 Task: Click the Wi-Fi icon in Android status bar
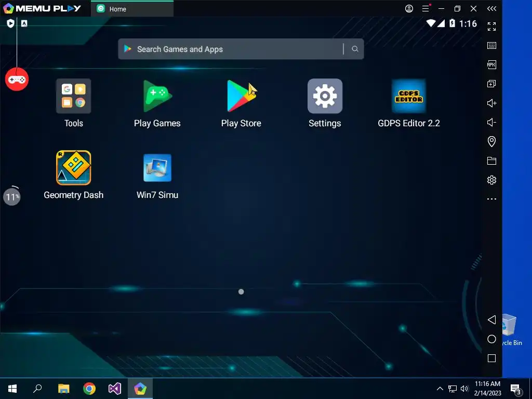[x=431, y=23]
